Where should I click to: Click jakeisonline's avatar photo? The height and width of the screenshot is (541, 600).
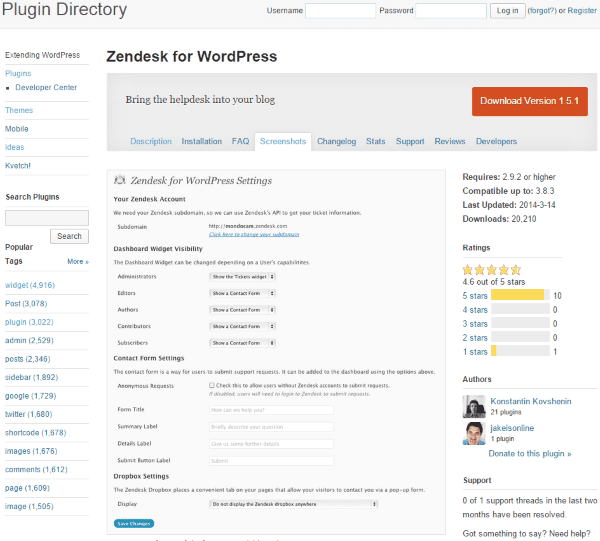tap(474, 433)
